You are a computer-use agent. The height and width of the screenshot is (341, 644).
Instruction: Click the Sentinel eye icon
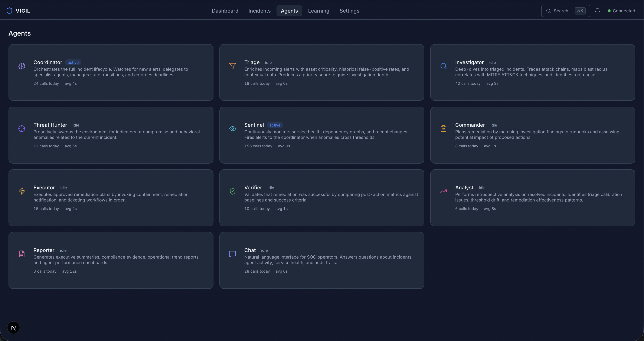(232, 128)
